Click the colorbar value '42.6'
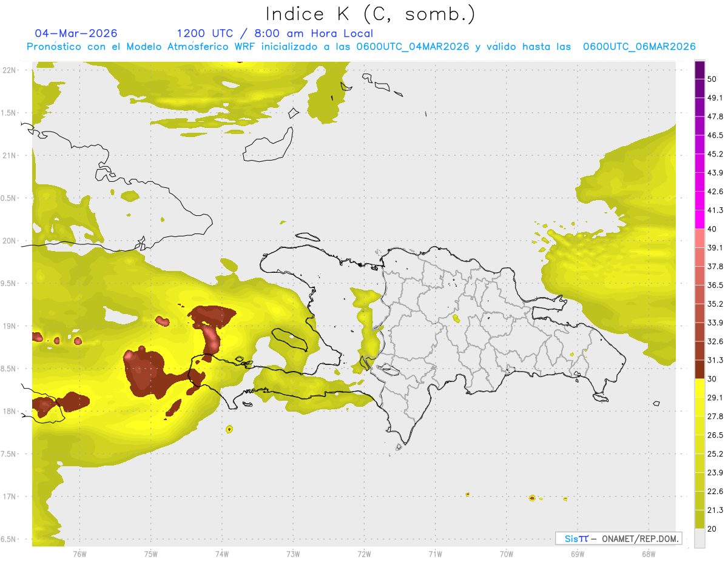 point(715,192)
